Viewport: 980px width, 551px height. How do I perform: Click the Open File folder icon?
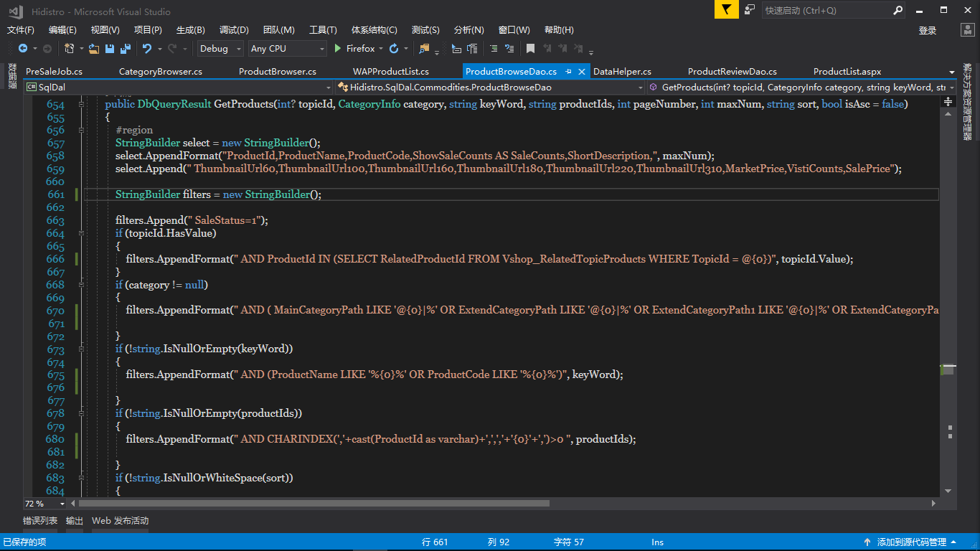tap(94, 49)
